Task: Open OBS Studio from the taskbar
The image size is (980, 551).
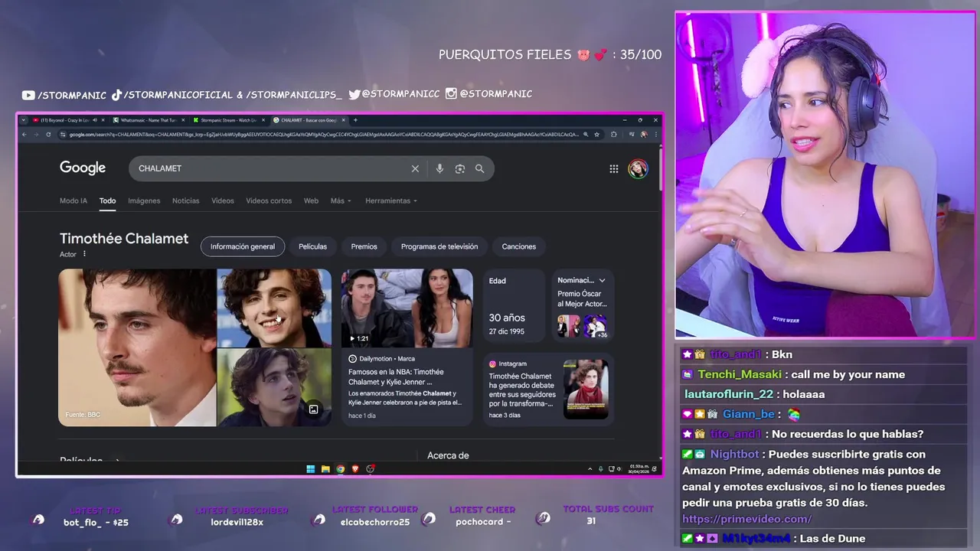Action: [370, 468]
